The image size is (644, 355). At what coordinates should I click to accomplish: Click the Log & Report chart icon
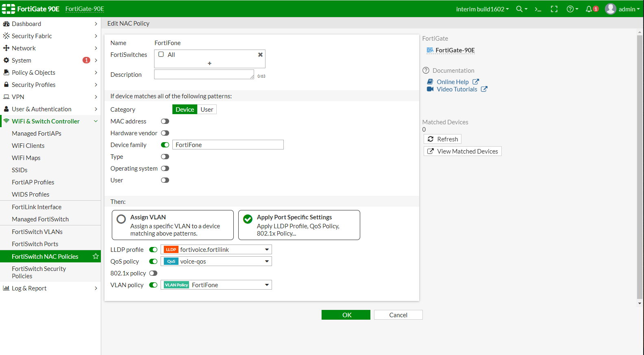[x=6, y=288]
